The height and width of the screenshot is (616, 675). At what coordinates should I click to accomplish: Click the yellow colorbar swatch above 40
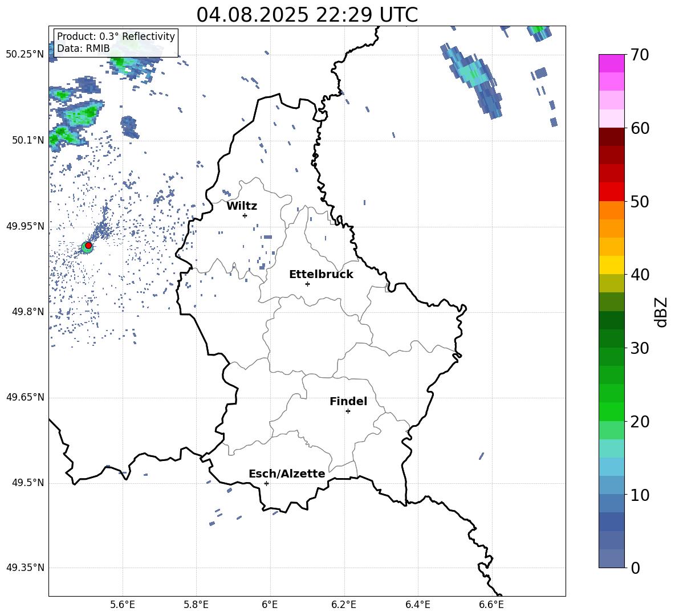point(611,265)
